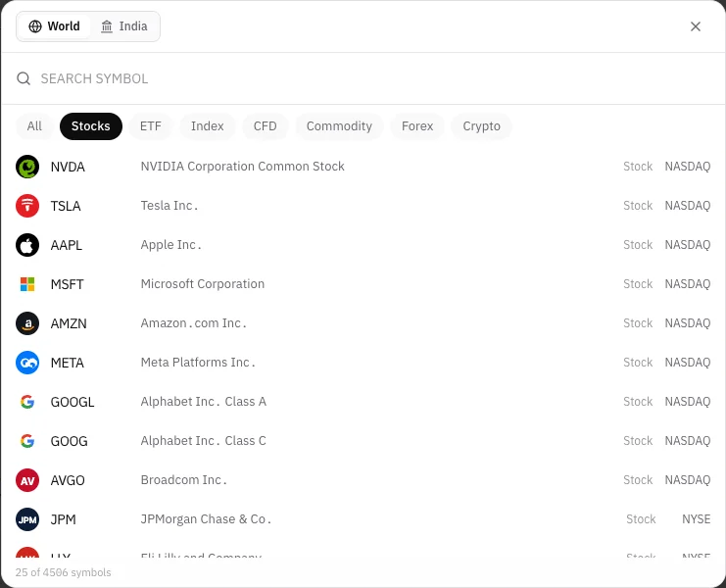Show CFD symbols only
Screen dimensions: 726x588
coord(265,126)
